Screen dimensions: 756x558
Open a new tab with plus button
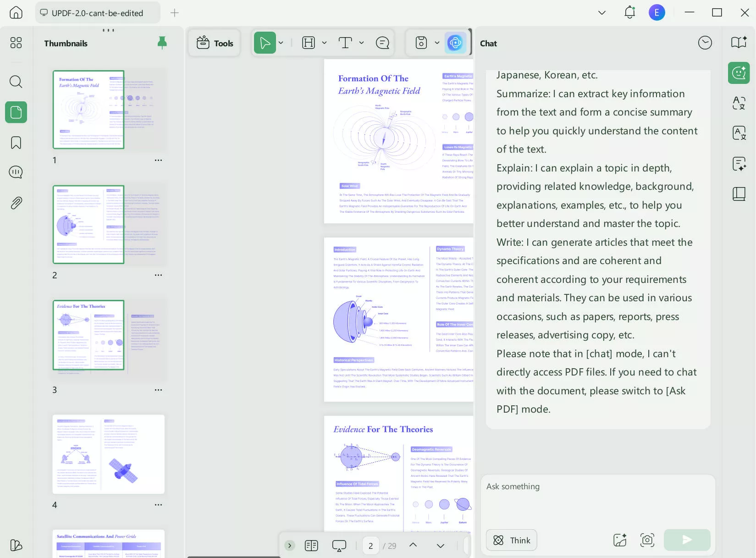pyautogui.click(x=175, y=13)
